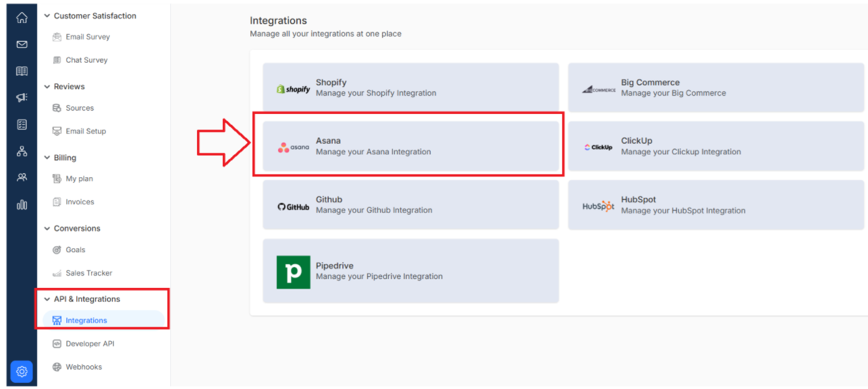Click the Email Survey icon
868x389 pixels.
(57, 37)
